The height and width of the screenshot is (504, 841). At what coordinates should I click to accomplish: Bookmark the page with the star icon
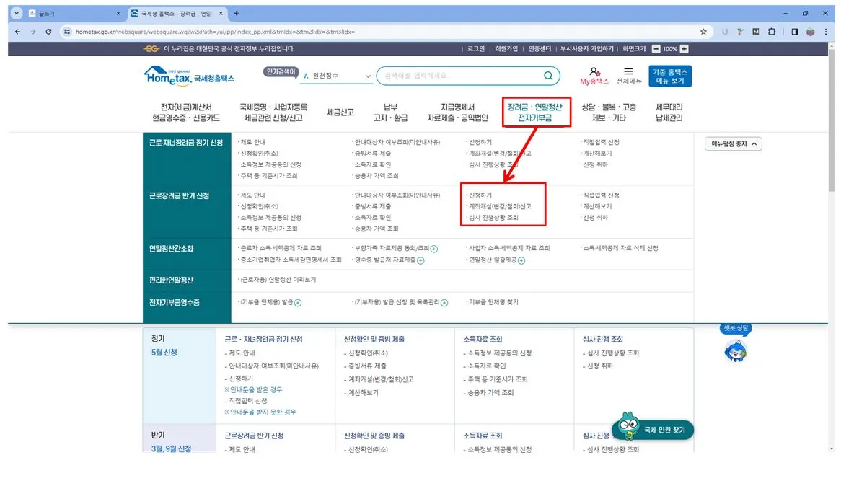click(702, 32)
